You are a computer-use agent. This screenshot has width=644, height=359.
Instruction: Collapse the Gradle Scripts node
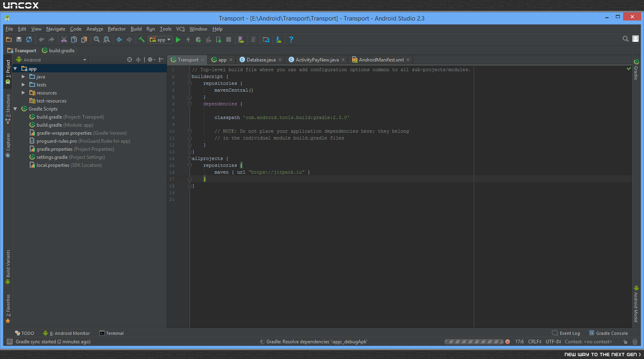tap(15, 109)
